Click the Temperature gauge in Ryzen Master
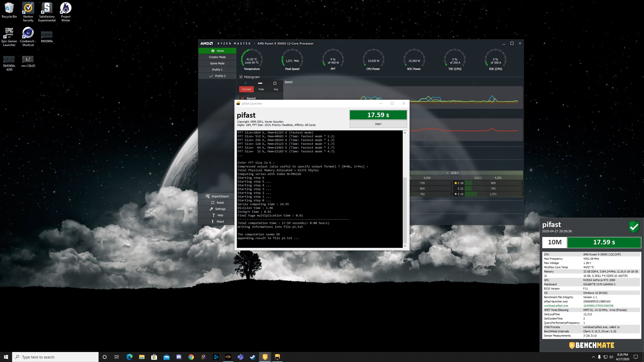Screen dimensions: 644x362 point(252,60)
